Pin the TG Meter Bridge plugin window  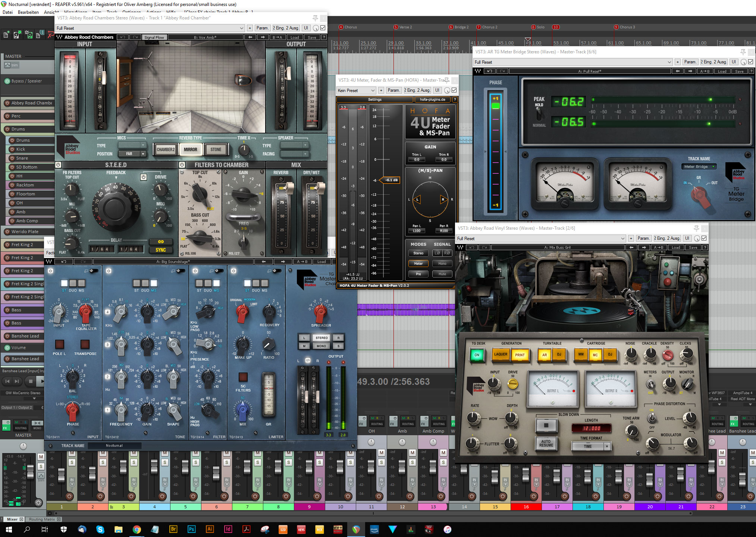point(743,52)
